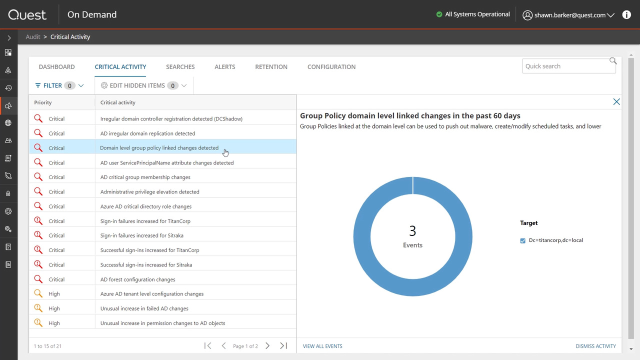Sort by the Priority column header

click(43, 102)
